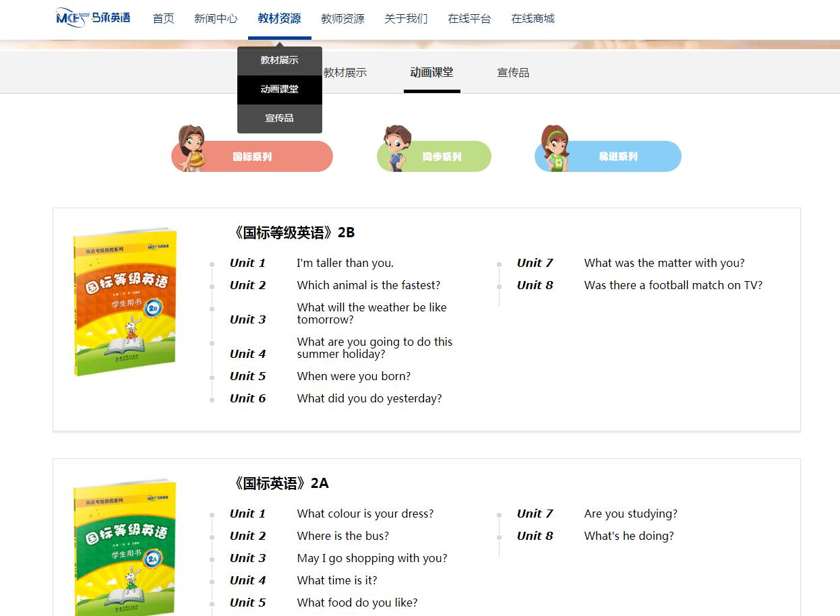Image resolution: width=840 pixels, height=616 pixels.
Task: Click the boy character on 同步系列
Action: tap(396, 148)
